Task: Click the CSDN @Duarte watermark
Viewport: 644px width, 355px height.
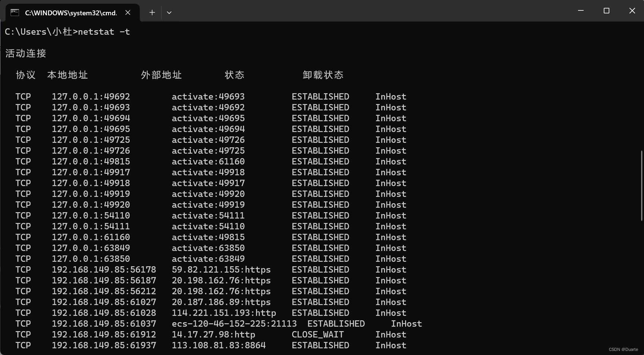Action: pos(623,349)
